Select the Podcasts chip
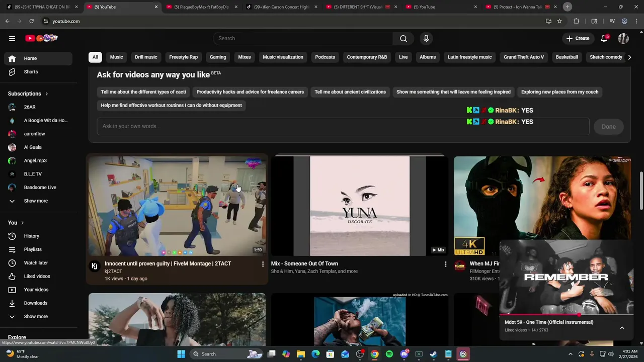Image resolution: width=644 pixels, height=362 pixels. [x=325, y=57]
